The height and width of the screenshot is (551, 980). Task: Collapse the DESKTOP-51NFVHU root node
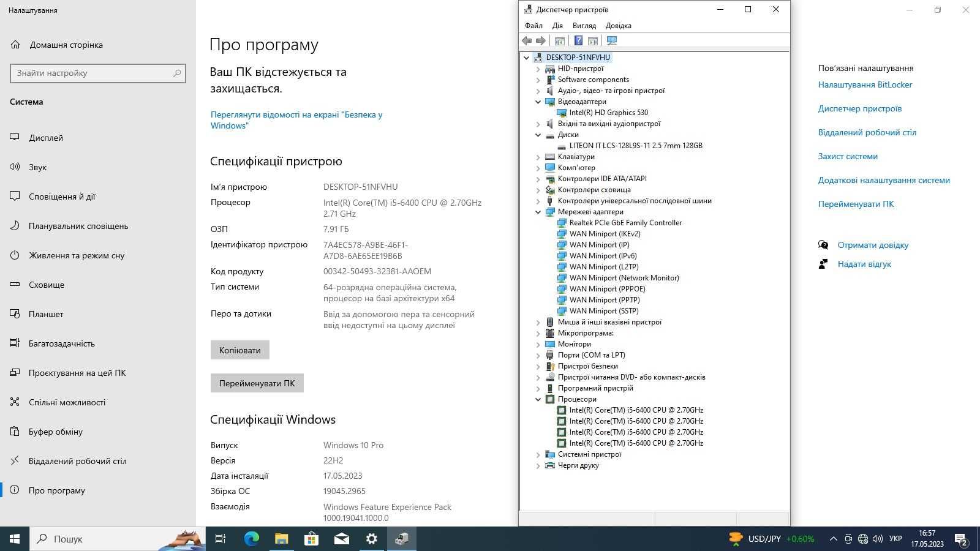(x=526, y=58)
